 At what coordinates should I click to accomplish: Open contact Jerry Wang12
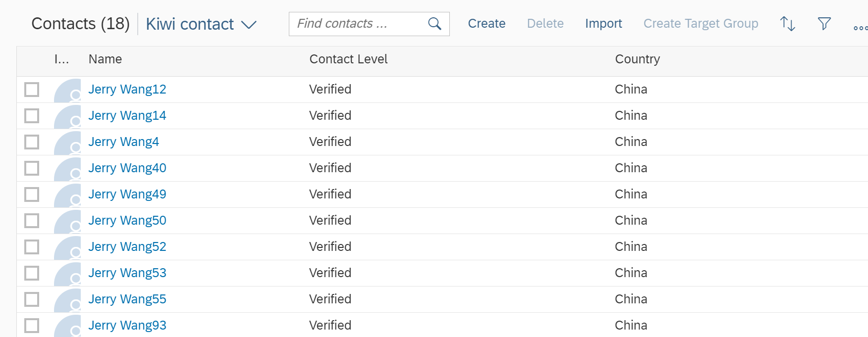pyautogui.click(x=127, y=90)
